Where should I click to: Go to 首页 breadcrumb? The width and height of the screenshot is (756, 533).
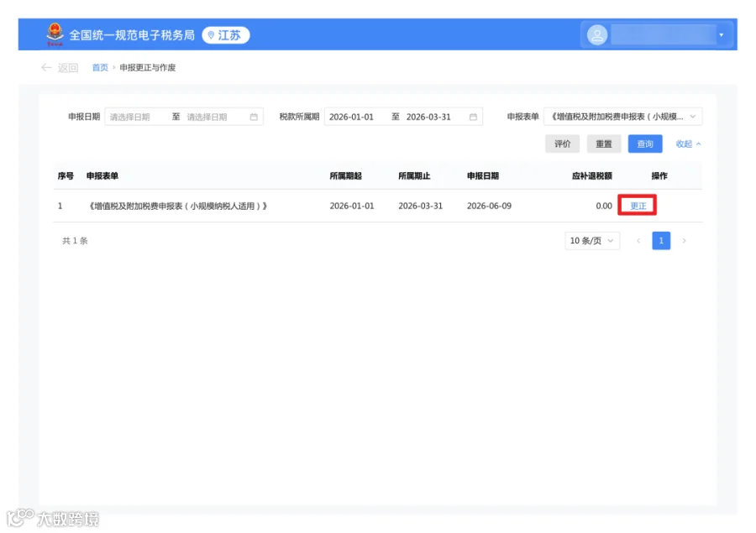[100, 68]
